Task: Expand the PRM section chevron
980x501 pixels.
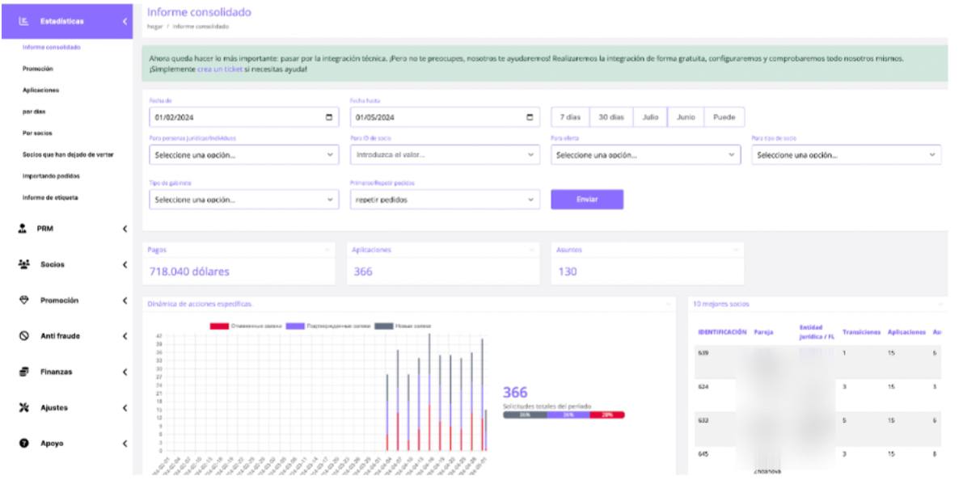Action: (125, 229)
